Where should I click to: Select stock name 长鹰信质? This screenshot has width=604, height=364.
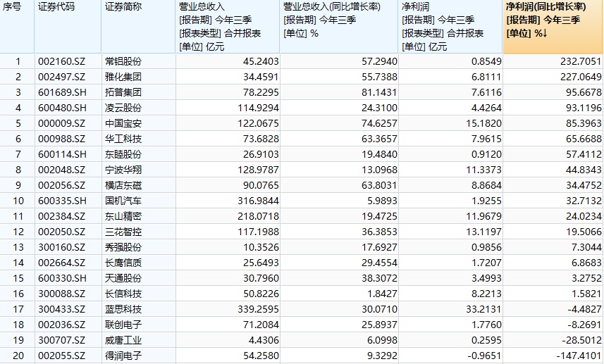123,263
